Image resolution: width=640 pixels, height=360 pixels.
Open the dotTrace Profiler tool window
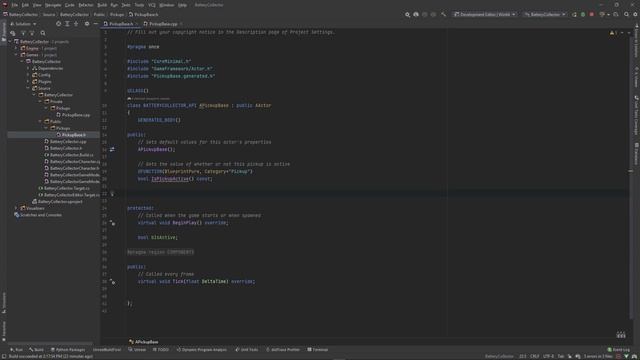[283, 350]
